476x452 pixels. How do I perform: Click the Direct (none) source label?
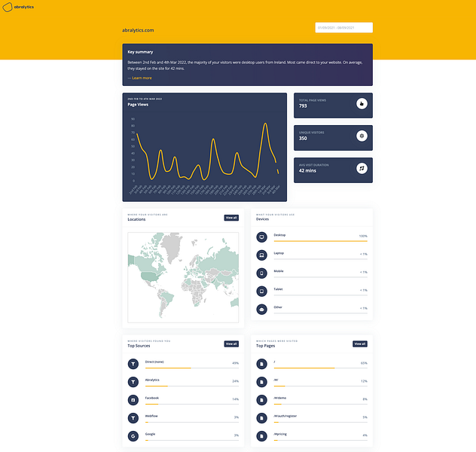(154, 362)
